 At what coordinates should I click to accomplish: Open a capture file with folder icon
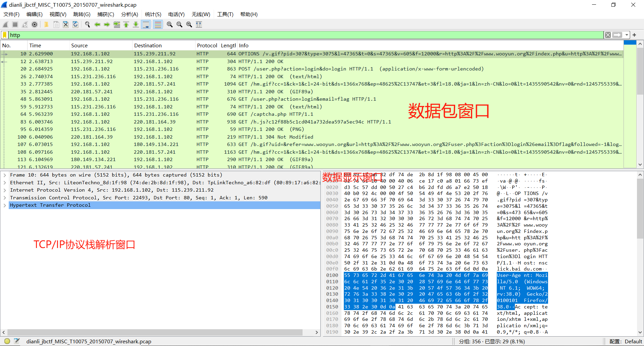[46, 24]
